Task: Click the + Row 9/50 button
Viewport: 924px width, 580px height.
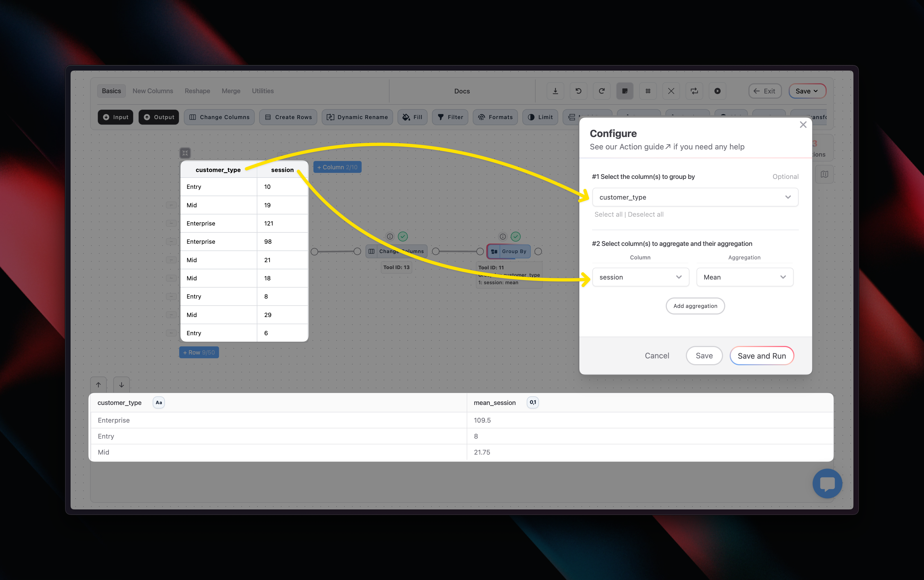Action: (x=199, y=352)
